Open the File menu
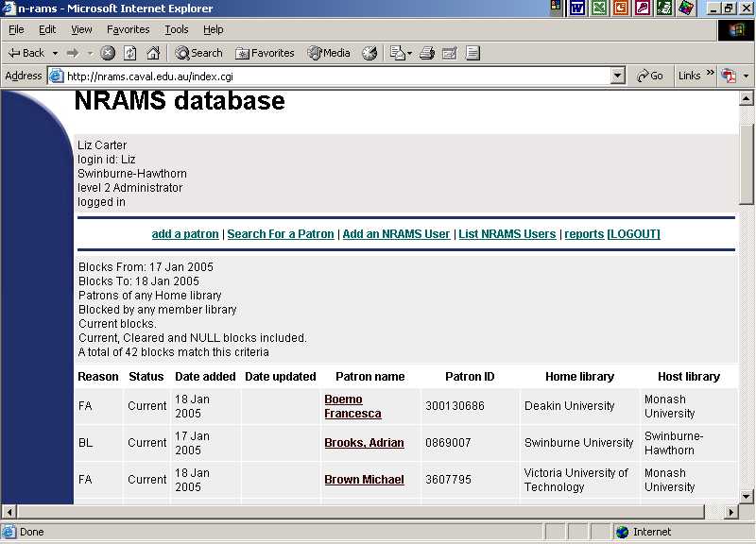Viewport: 756px width, 544px height. 16,30
